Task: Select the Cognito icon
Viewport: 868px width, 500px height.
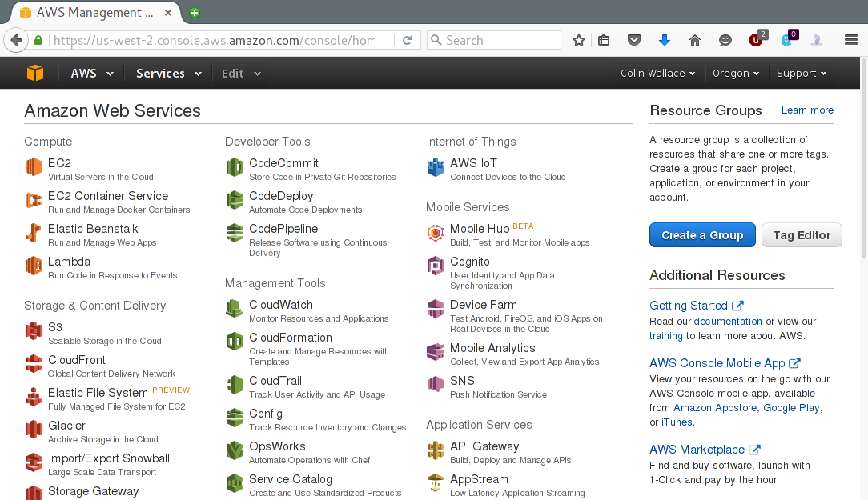Action: tap(436, 266)
